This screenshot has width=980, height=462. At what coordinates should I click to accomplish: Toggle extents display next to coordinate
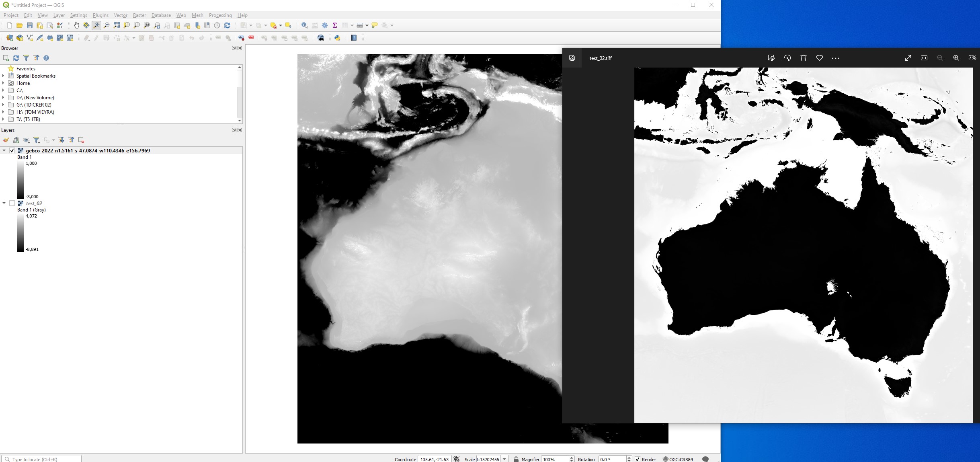(x=456, y=459)
